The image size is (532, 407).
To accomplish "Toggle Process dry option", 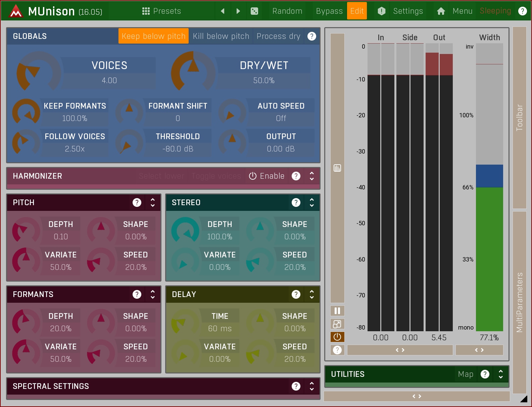I will (x=278, y=36).
